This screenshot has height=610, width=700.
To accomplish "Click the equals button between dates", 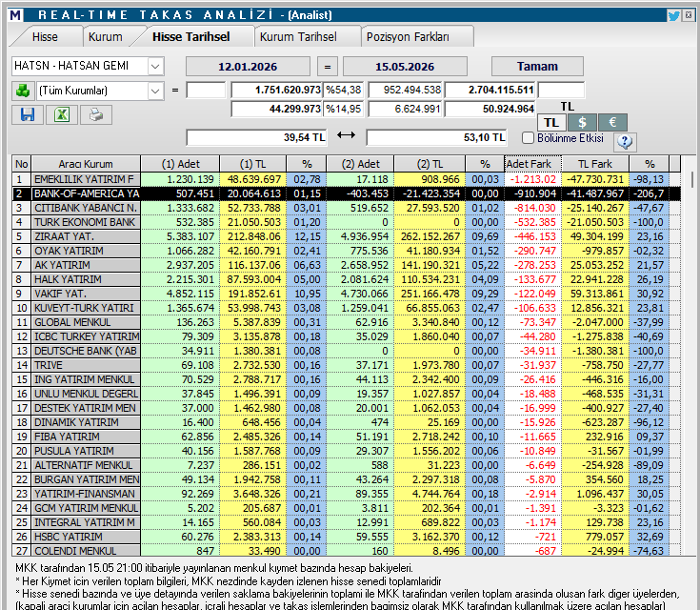I will click(x=328, y=67).
